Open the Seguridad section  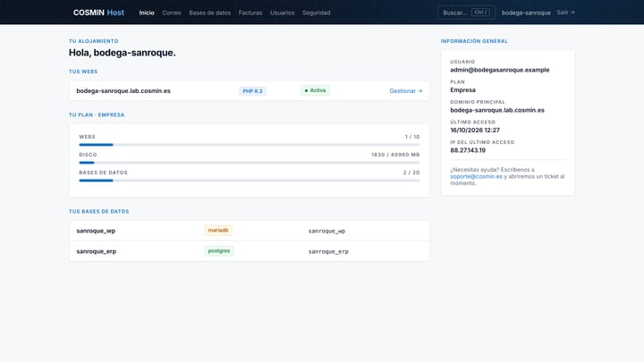[x=317, y=13]
